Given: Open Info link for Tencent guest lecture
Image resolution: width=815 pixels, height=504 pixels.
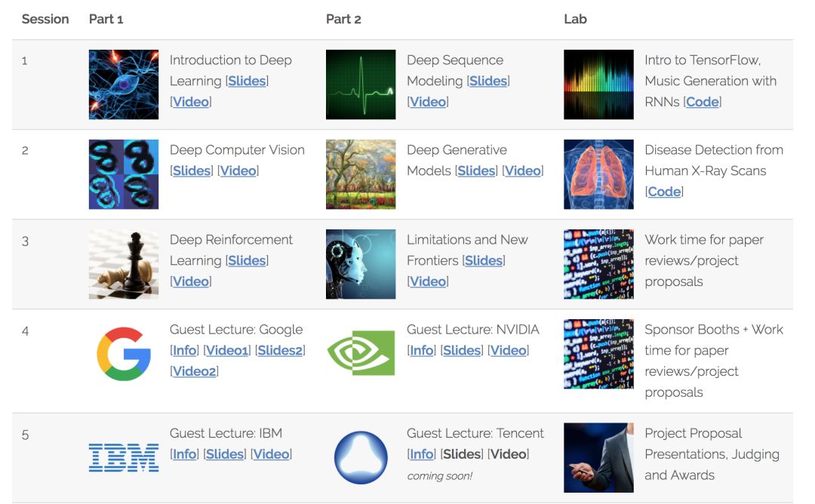Looking at the screenshot, I should [422, 454].
